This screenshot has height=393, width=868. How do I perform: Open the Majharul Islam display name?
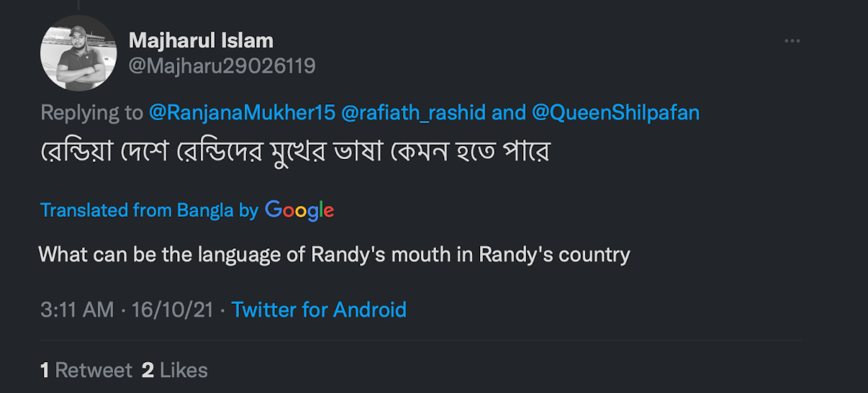(201, 40)
